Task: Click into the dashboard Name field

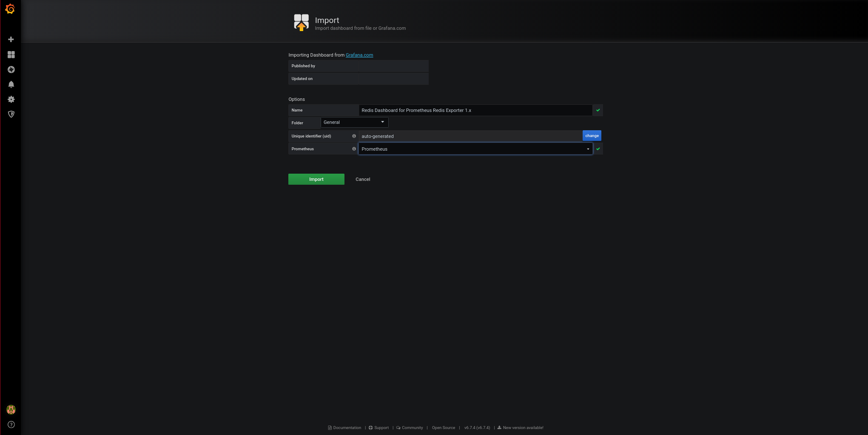Action: (x=475, y=110)
